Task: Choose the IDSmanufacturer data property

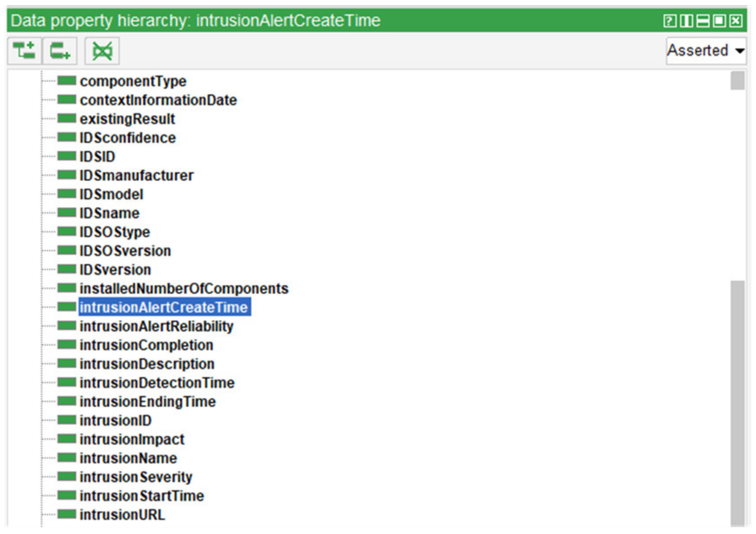Action: pyautogui.click(x=136, y=175)
